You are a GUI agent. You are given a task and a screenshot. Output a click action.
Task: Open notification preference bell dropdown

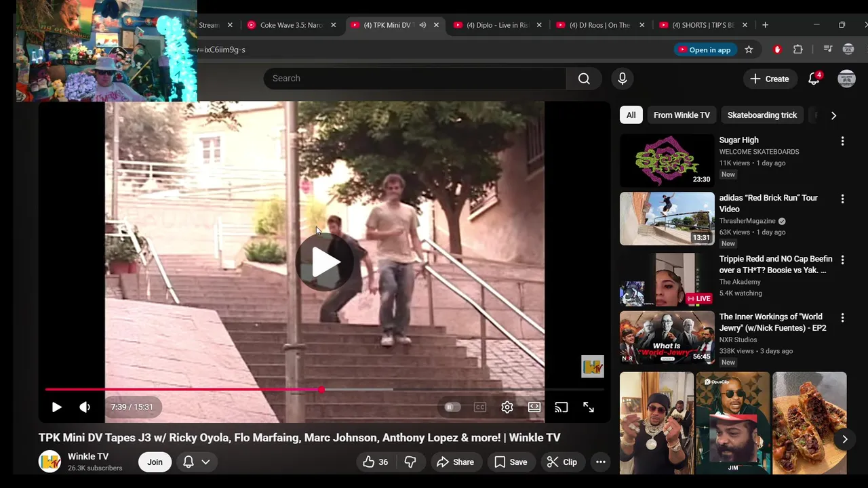point(197,462)
